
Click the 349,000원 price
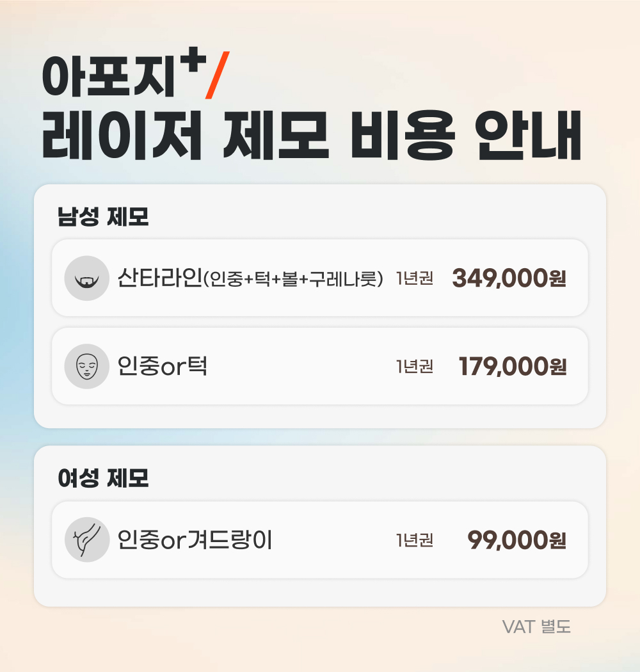click(x=509, y=278)
